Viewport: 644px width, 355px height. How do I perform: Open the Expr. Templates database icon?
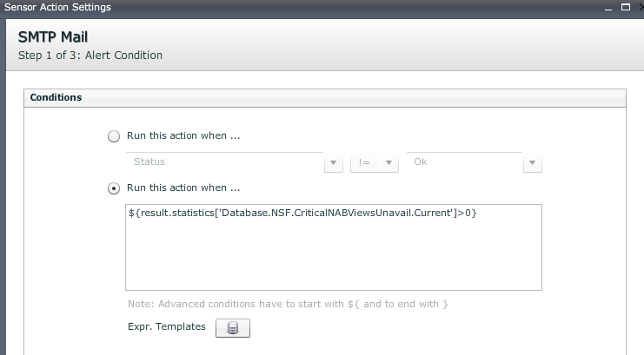tap(232, 328)
